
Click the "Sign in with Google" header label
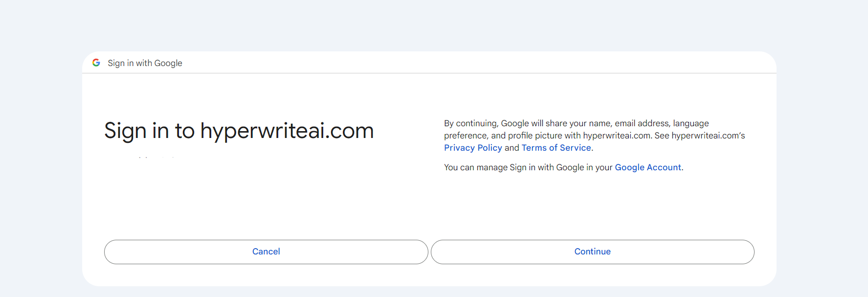click(x=145, y=63)
